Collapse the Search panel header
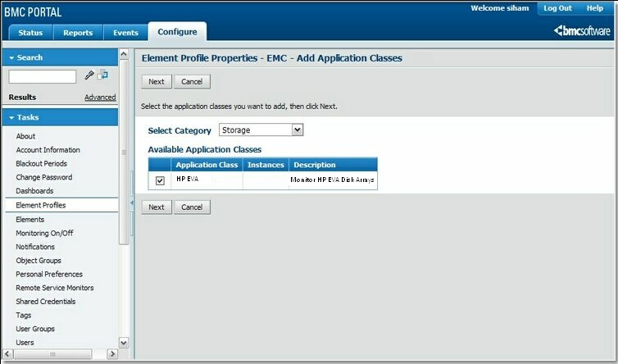618x364 pixels. [60, 57]
